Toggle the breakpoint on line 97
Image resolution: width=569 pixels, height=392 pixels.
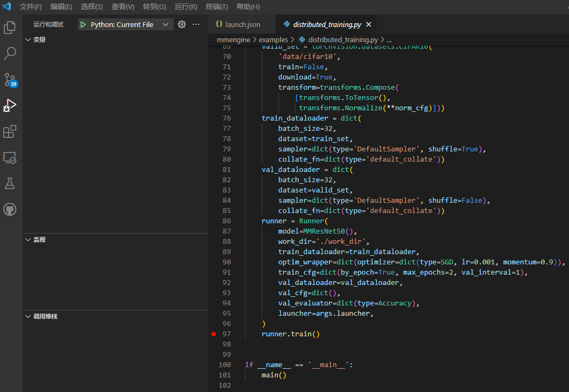(x=214, y=334)
